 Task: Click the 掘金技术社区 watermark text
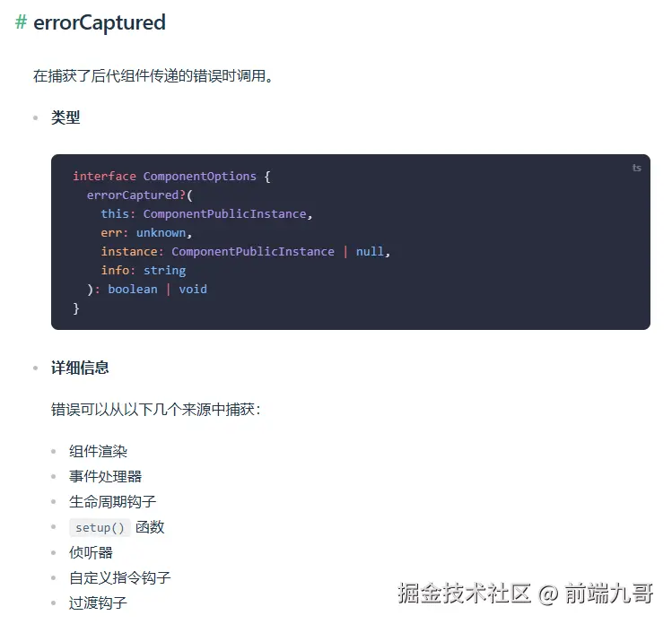(x=465, y=594)
